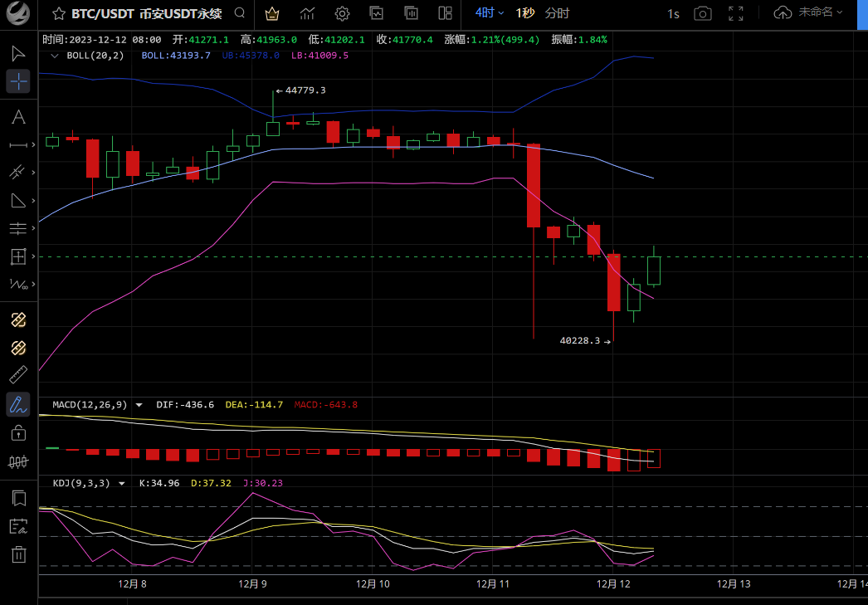868x605 pixels.
Task: Expand the 4时 timeframe dropdown
Action: click(x=490, y=12)
